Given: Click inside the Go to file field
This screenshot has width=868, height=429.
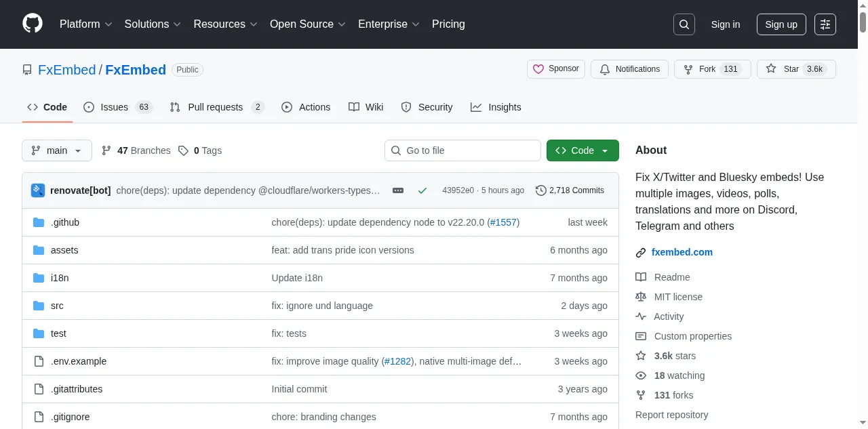Looking at the screenshot, I should (x=462, y=150).
